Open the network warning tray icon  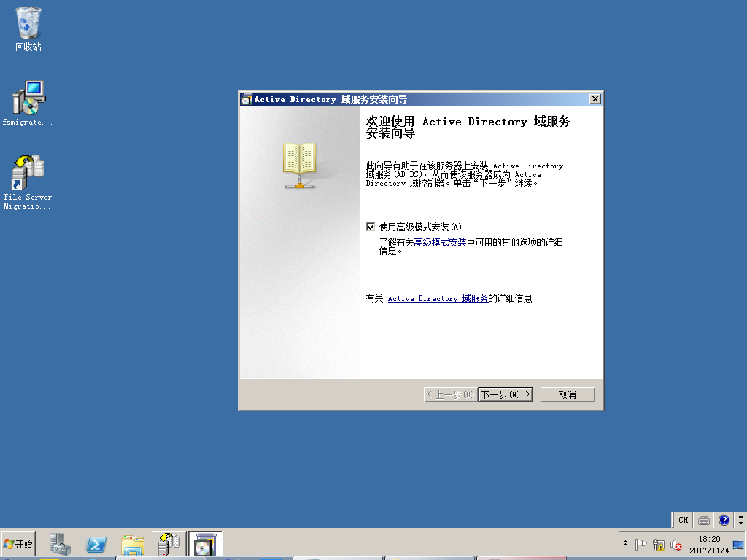(x=659, y=545)
